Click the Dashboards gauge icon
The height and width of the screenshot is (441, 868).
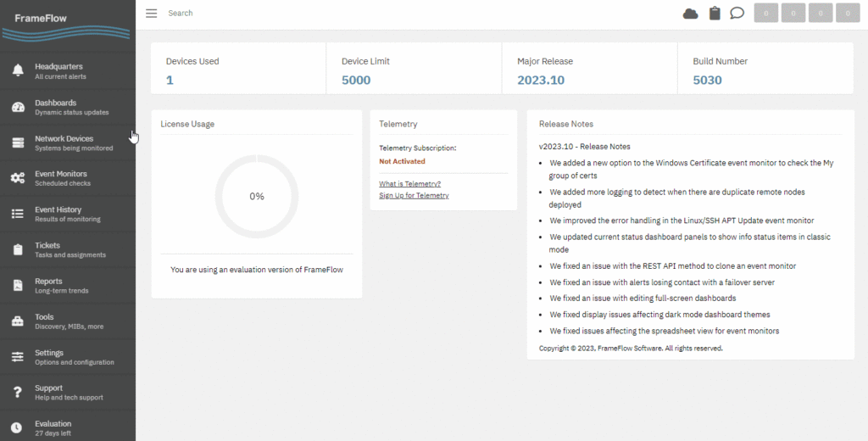click(18, 108)
